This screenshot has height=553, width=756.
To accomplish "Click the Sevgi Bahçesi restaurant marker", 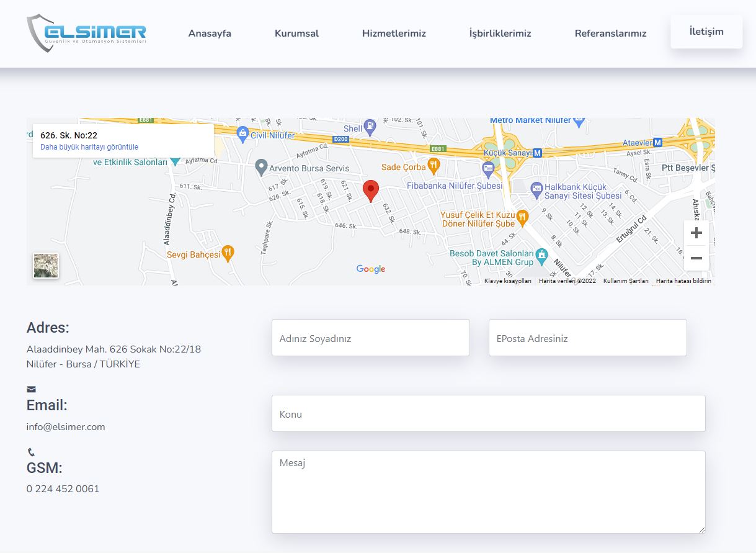I will click(x=228, y=253).
